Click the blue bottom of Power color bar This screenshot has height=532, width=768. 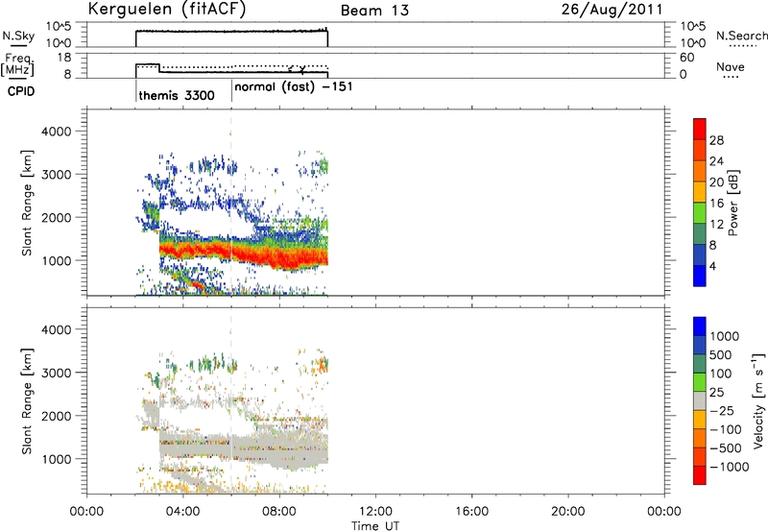pos(700,276)
